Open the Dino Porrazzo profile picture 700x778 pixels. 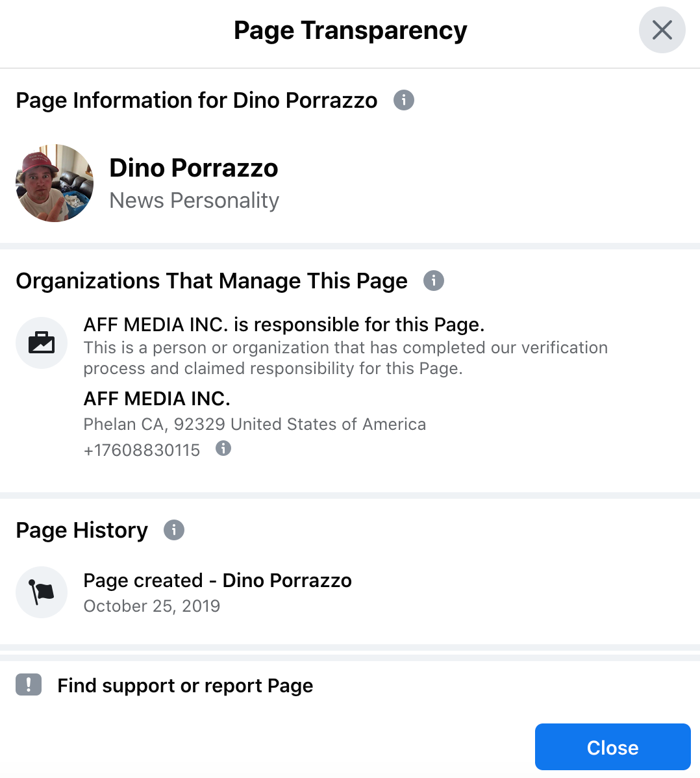(x=55, y=184)
